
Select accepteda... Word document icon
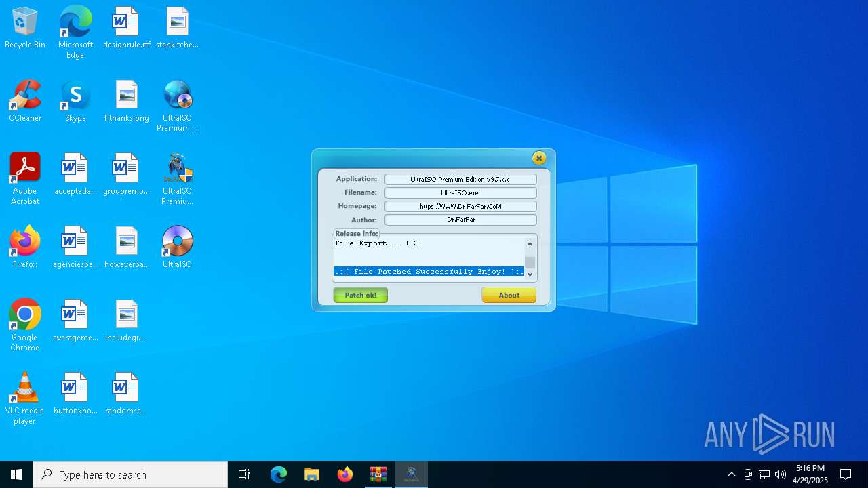(75, 175)
